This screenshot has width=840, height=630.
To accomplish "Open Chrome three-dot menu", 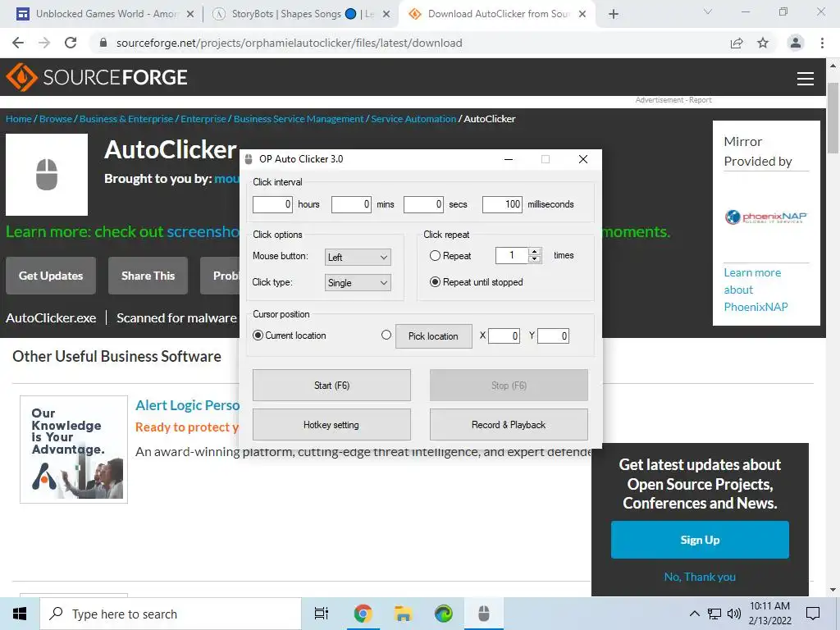I will [x=822, y=43].
